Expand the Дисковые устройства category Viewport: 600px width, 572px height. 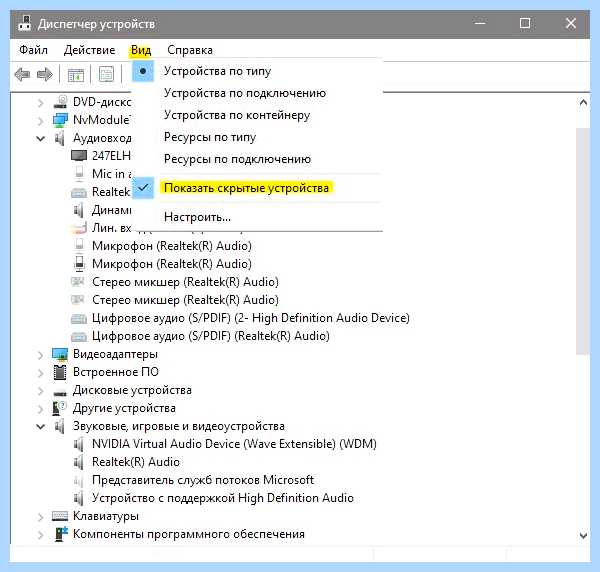tap(41, 391)
